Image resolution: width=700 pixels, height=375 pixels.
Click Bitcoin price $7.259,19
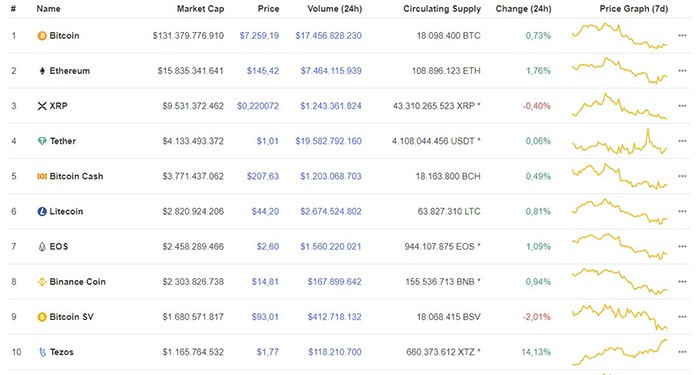click(x=259, y=36)
